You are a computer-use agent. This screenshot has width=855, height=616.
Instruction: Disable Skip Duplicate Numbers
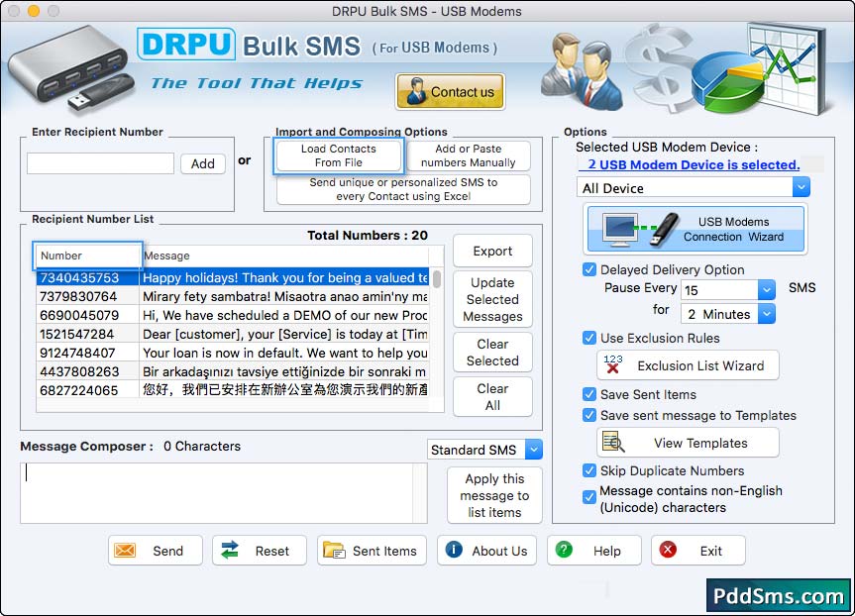click(588, 470)
